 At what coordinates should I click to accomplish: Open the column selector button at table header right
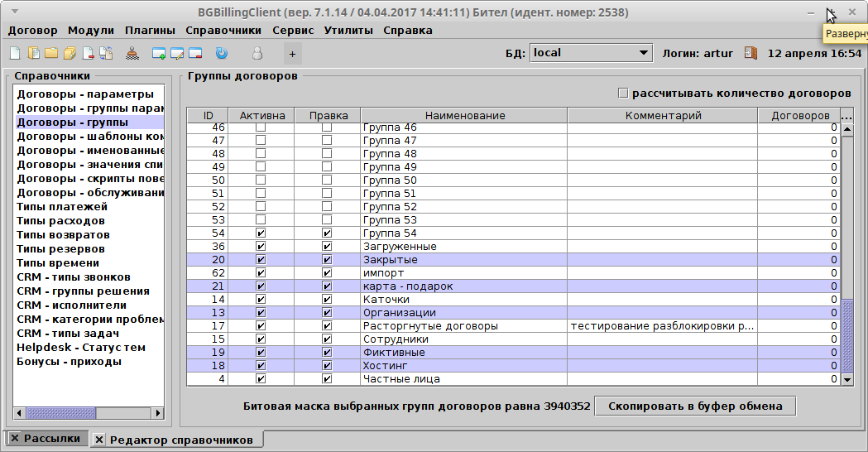(846, 116)
